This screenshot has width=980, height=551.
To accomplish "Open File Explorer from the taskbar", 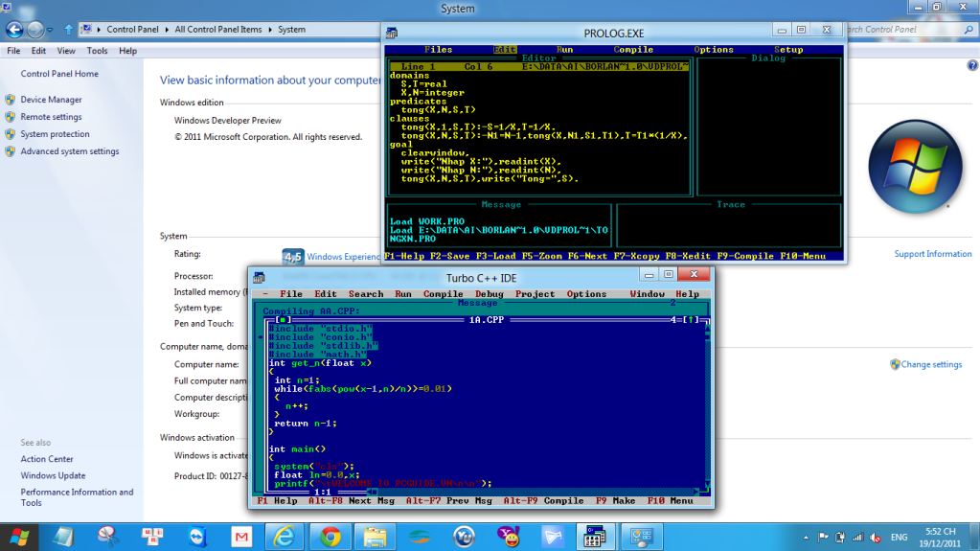I will coord(375,537).
